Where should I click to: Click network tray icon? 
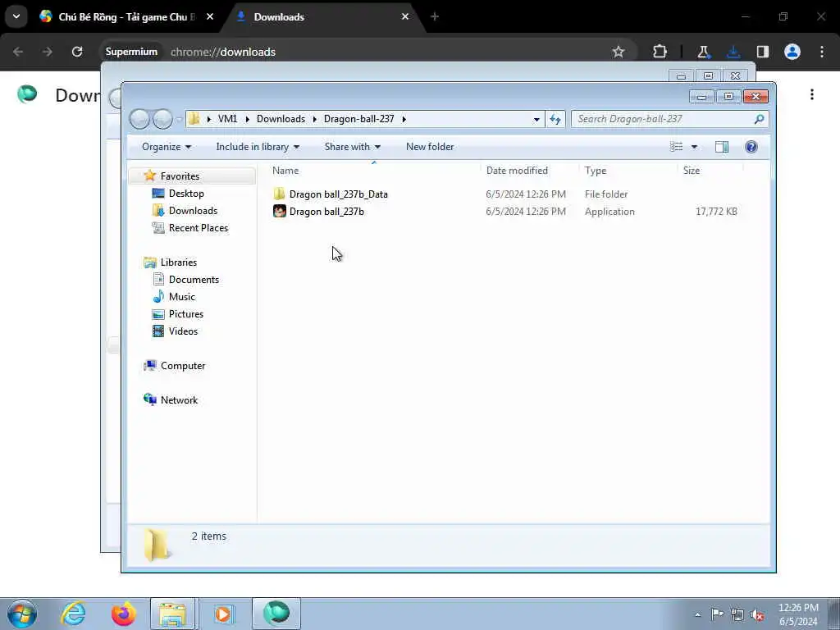click(737, 615)
